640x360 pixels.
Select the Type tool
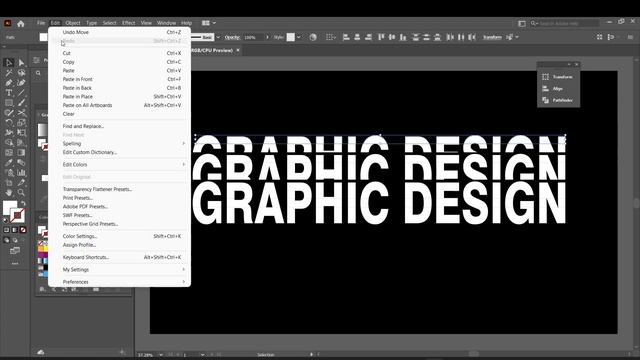click(9, 93)
